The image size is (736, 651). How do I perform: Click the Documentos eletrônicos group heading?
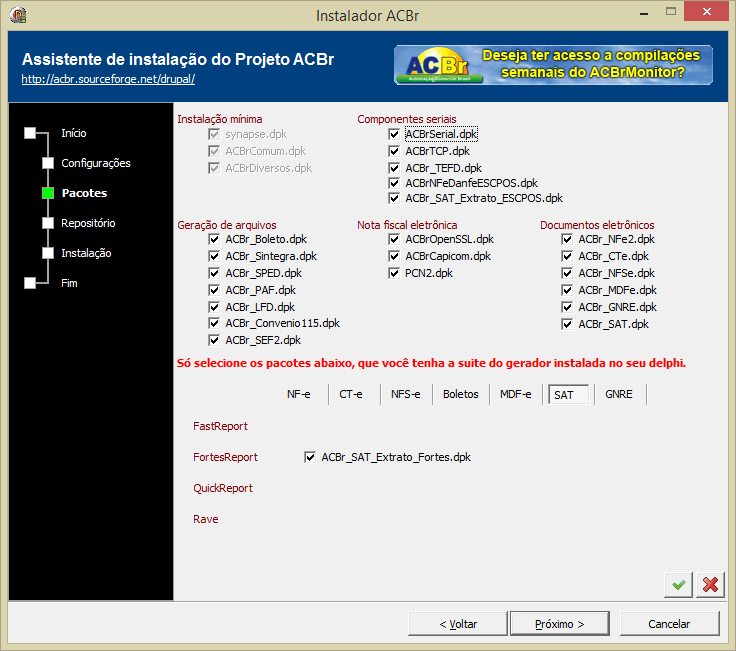[597, 225]
